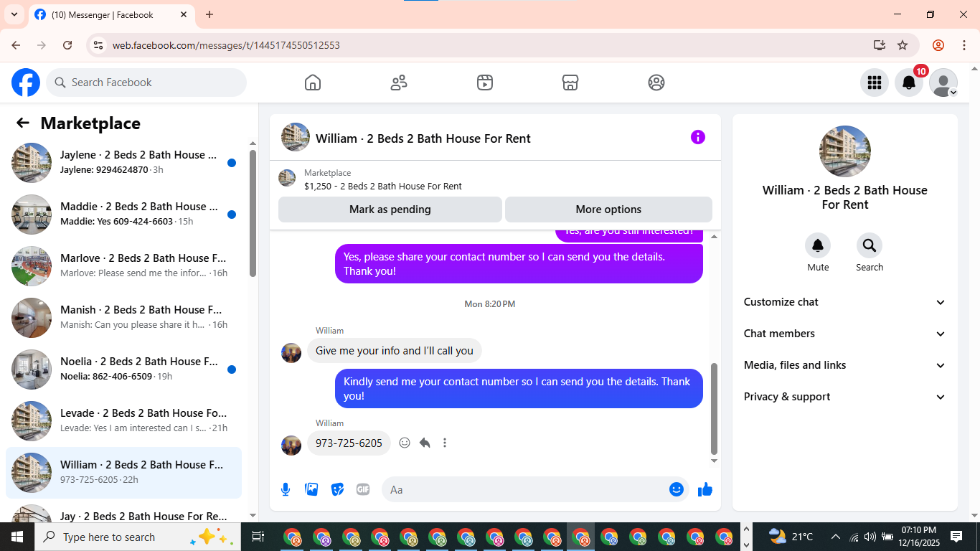Open the Facebook menu grid icon
This screenshot has height=551, width=980.
click(875, 83)
